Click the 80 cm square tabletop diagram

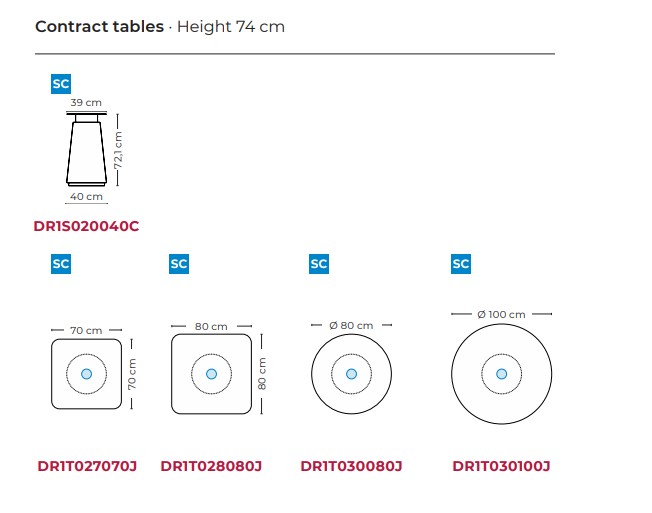tap(212, 374)
